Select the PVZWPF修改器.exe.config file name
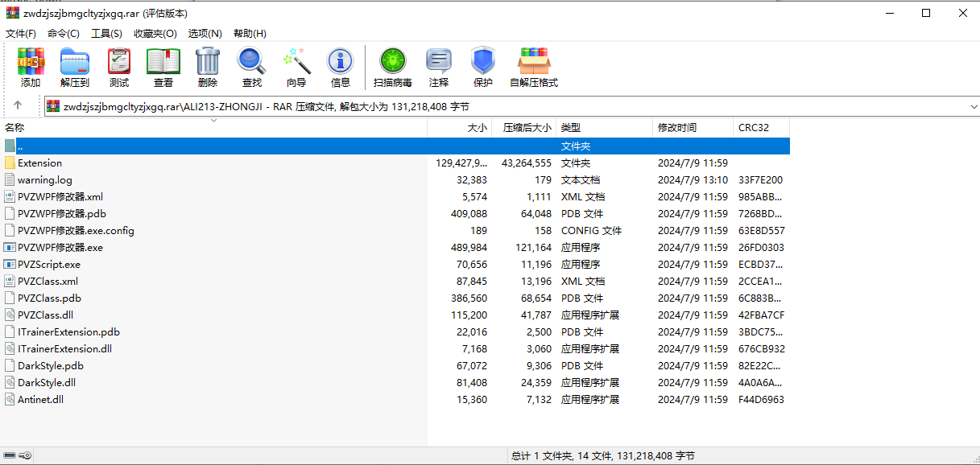This screenshot has height=465, width=980. pos(76,231)
